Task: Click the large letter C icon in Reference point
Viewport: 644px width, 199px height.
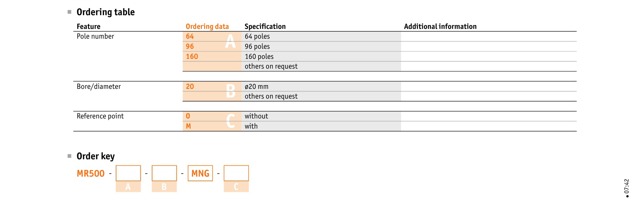Action: click(231, 121)
